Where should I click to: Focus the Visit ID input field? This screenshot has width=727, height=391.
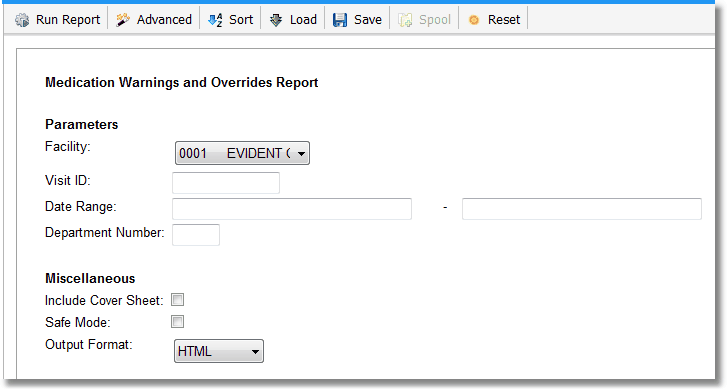(226, 183)
